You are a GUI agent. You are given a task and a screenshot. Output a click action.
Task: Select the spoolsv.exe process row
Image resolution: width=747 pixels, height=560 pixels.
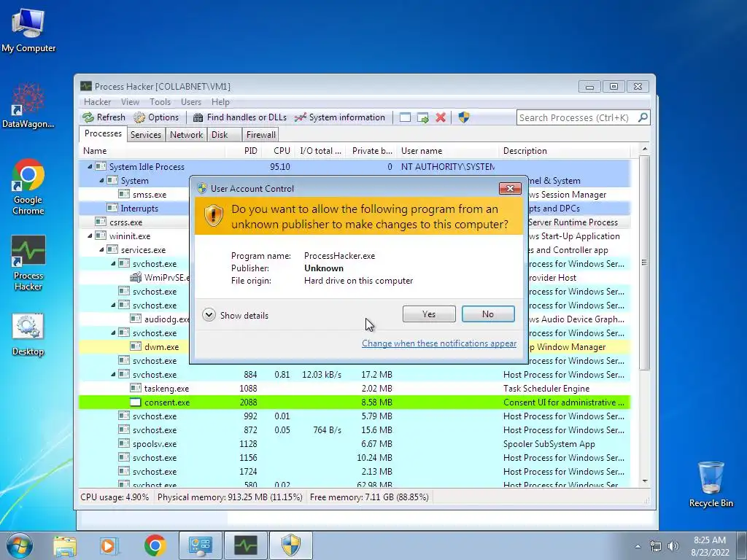point(355,444)
